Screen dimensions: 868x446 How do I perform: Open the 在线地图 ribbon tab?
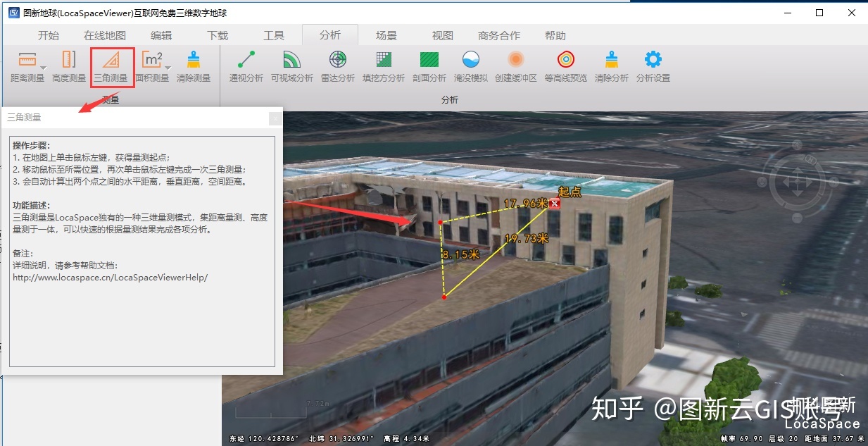point(105,35)
